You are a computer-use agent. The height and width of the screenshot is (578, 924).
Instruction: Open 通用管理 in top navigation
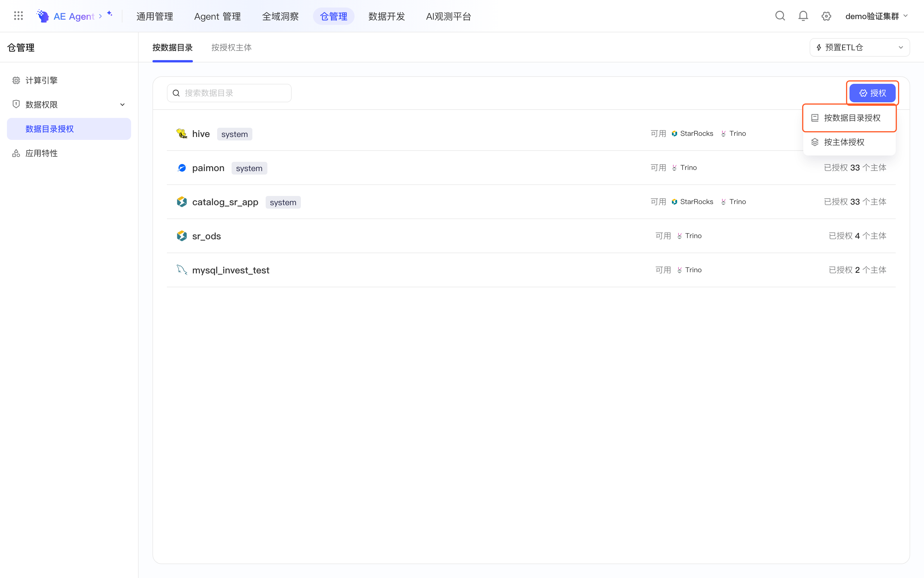(155, 16)
